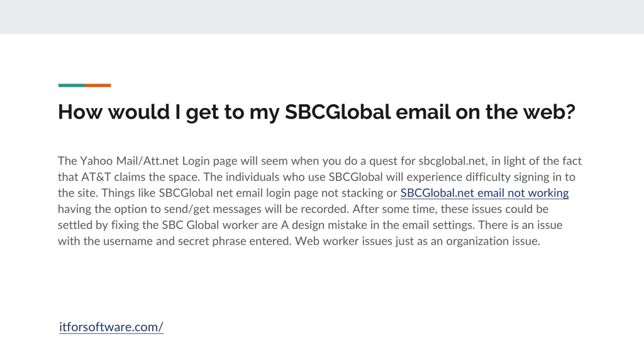Click the teal segment of accent bar
Viewport: 644px width, 362px height.
coord(72,85)
